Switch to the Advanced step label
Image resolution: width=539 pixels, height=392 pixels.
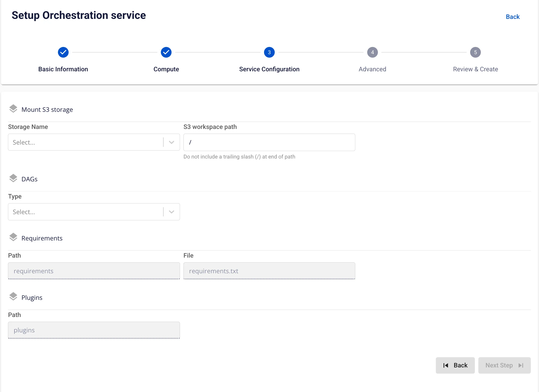372,69
